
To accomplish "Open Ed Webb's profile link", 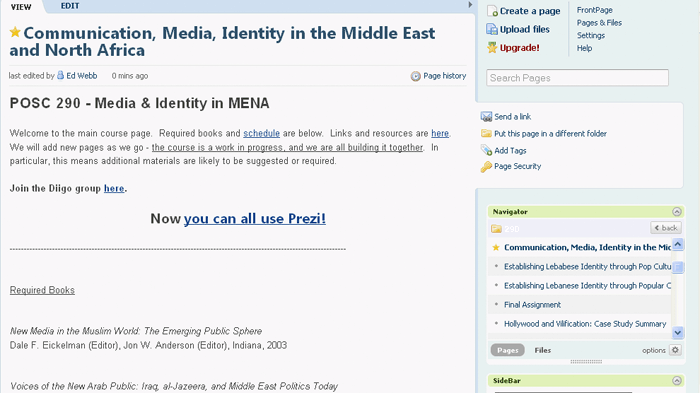I will [x=82, y=76].
